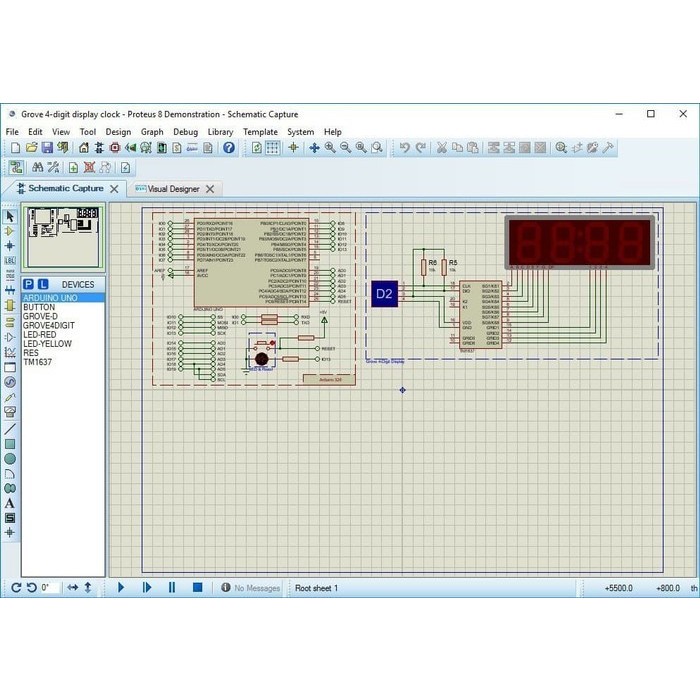Select RES in the devices list
The image size is (700, 700).
pos(63,353)
